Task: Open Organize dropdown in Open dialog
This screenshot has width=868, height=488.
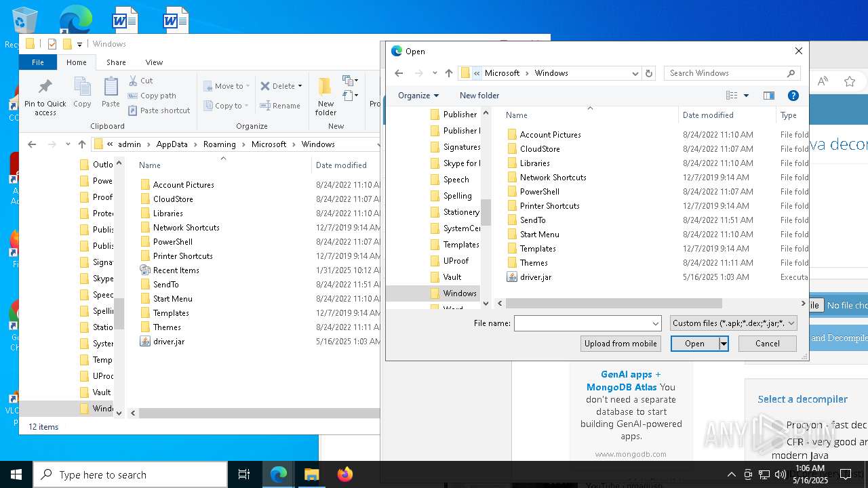Action: [418, 96]
